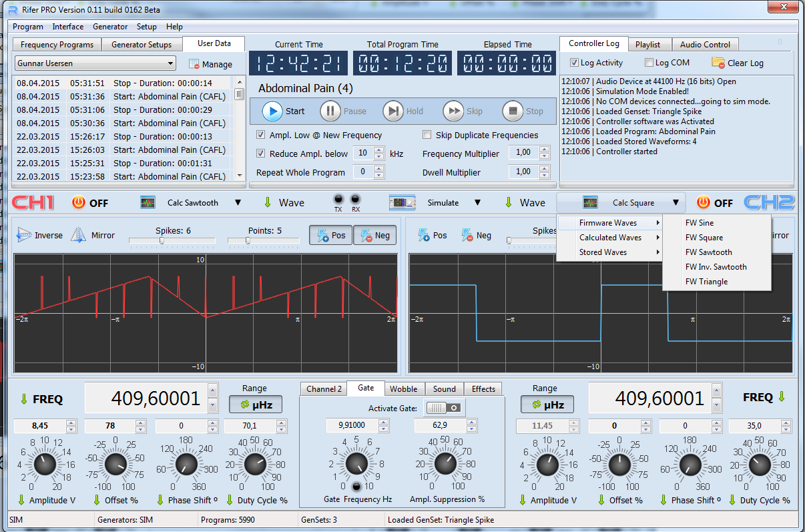Switch on the Activate Gate toggle
The image size is (805, 532).
pos(444,407)
